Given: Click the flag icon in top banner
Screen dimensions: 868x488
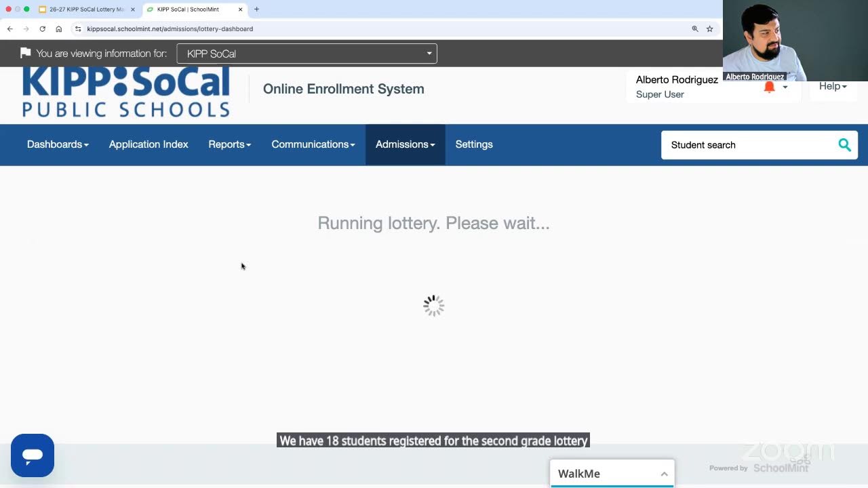Looking at the screenshot, I should pyautogui.click(x=25, y=53).
